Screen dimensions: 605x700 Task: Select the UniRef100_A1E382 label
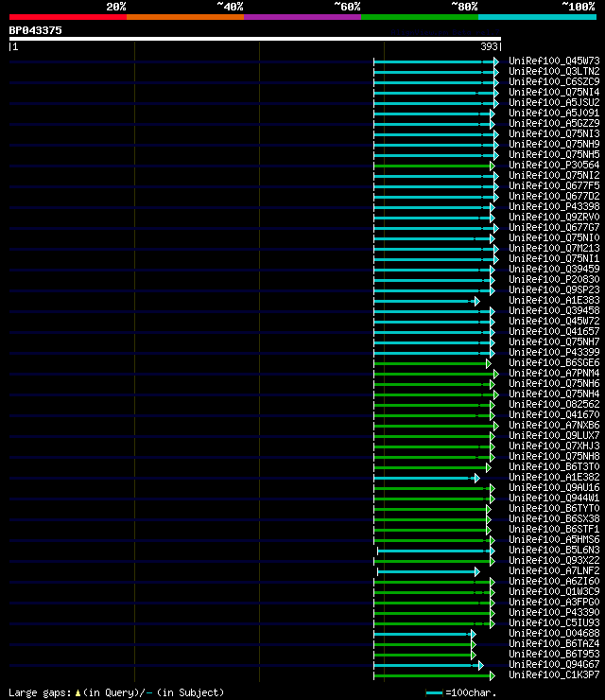[x=554, y=478]
